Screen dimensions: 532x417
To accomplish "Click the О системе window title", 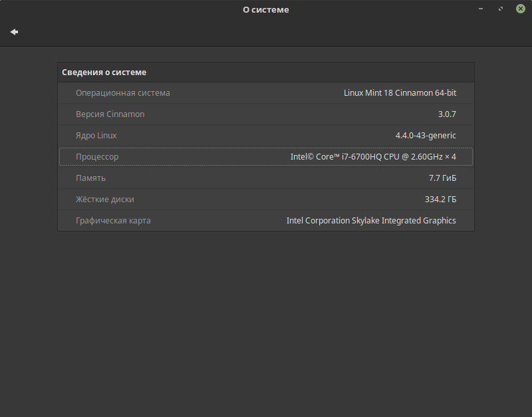I will [266, 10].
